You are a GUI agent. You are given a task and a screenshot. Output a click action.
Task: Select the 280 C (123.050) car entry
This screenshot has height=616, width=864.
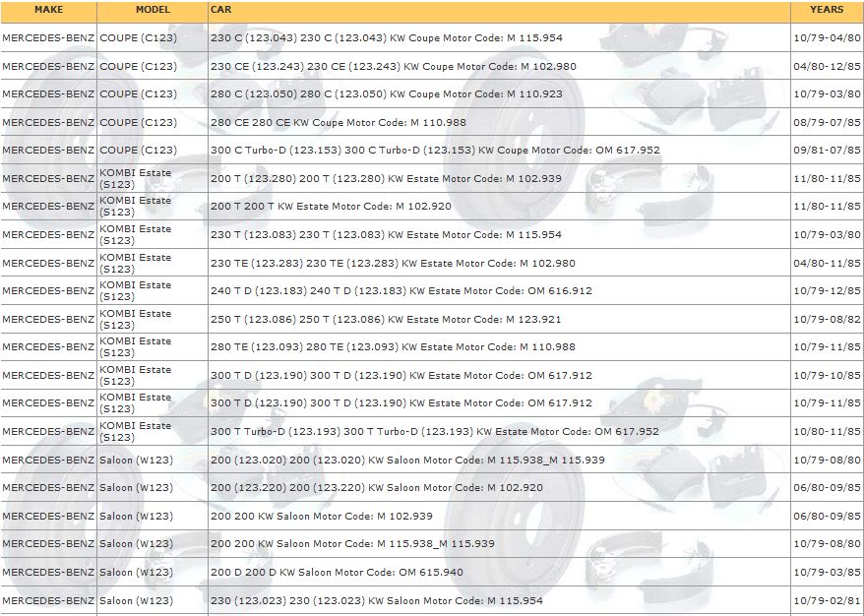(387, 94)
